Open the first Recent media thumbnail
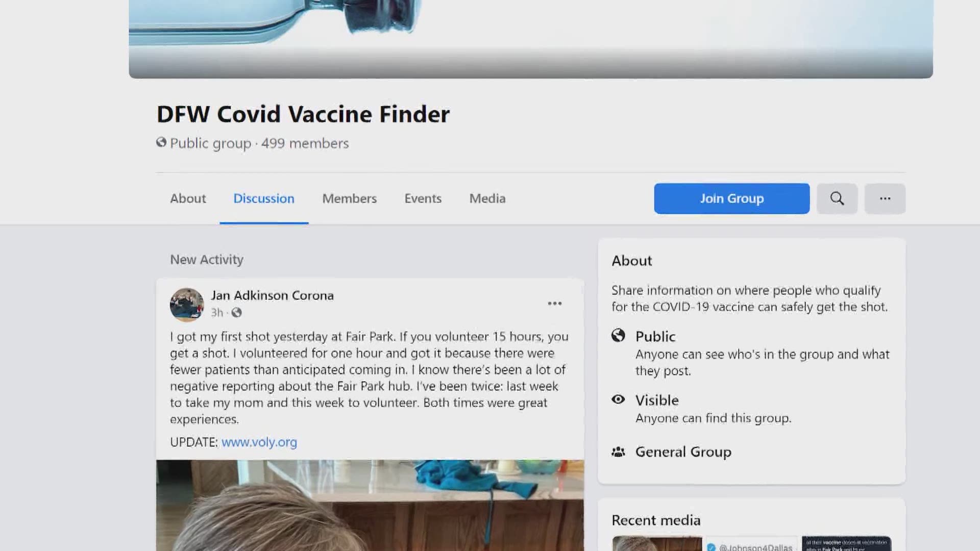The height and width of the screenshot is (551, 980). pos(656,543)
